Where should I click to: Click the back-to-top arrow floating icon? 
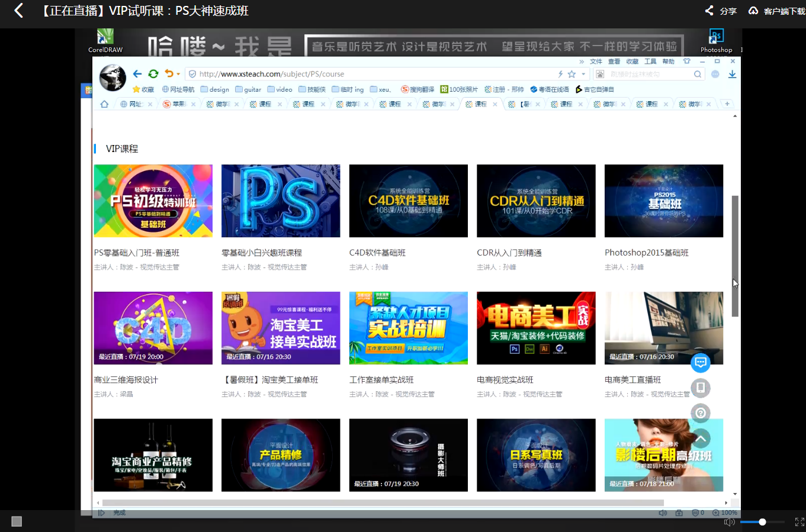(701, 439)
